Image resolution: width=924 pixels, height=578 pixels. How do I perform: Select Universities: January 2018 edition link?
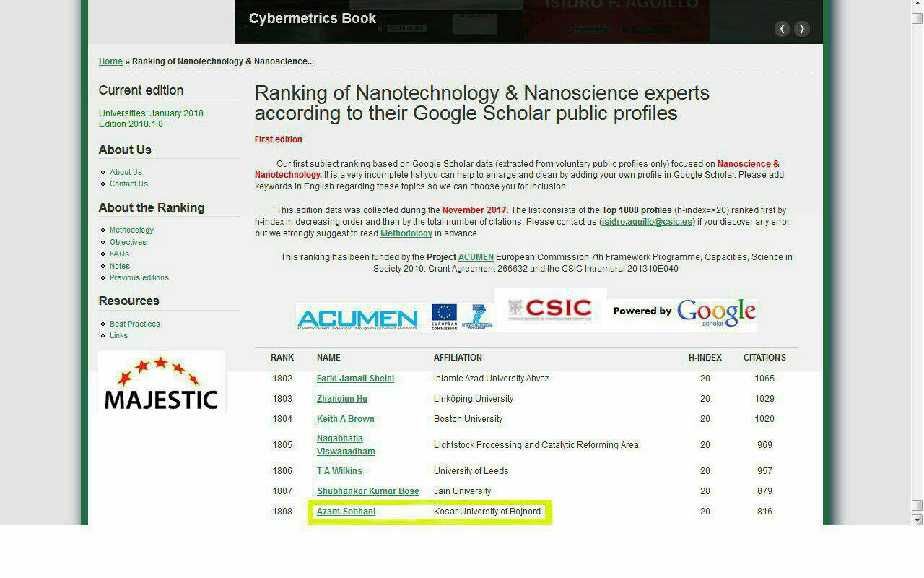(151, 113)
